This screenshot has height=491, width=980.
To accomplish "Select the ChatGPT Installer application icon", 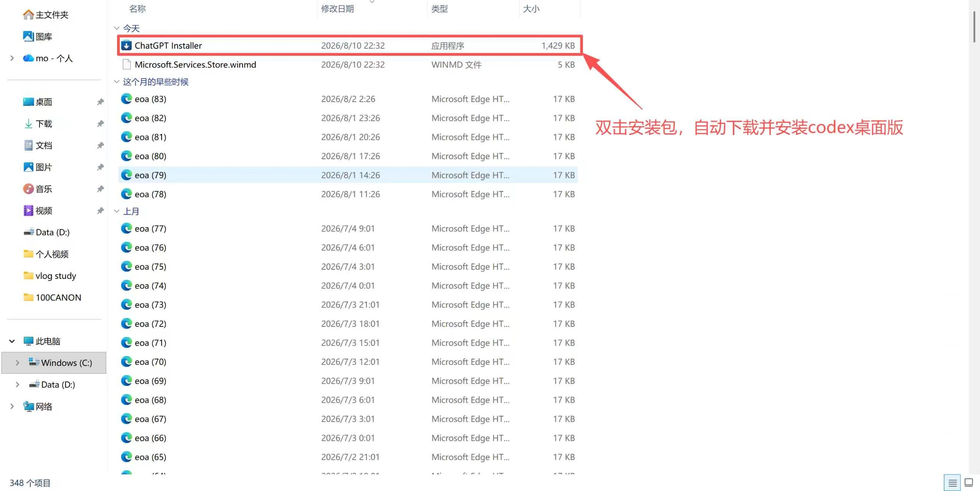I will click(126, 46).
